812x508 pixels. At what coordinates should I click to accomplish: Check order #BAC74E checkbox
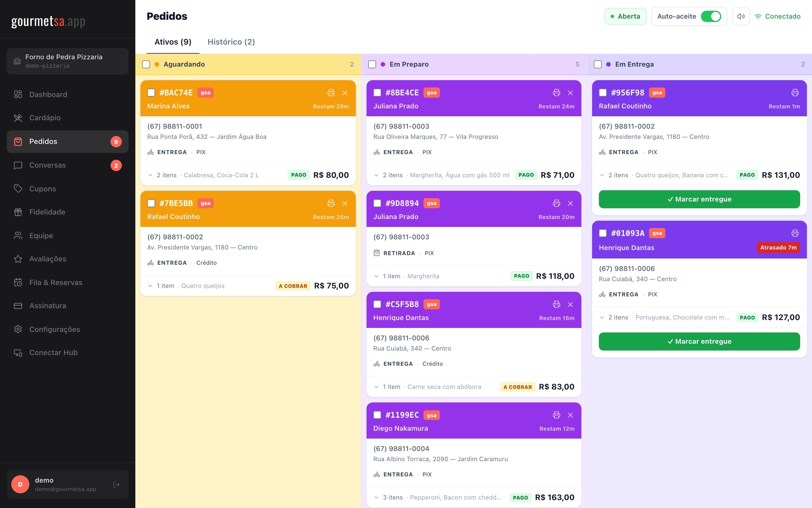click(x=151, y=93)
